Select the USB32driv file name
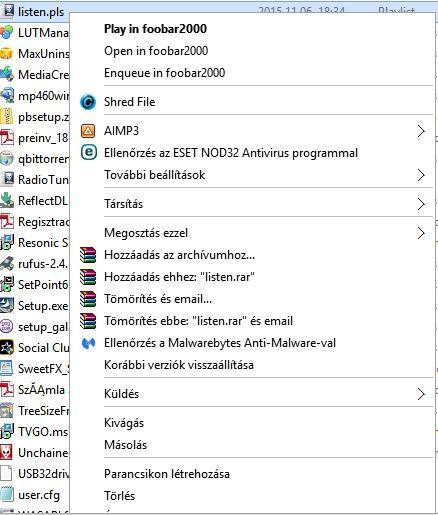 pos(43,474)
